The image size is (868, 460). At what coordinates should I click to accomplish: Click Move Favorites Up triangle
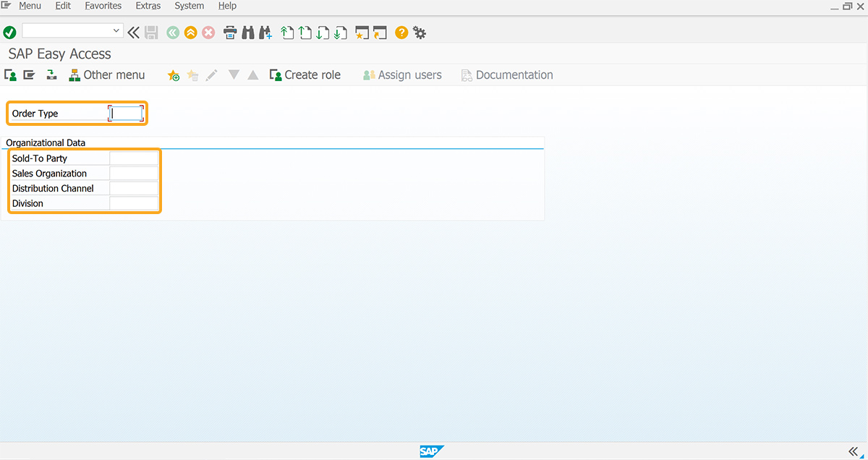pyautogui.click(x=252, y=74)
